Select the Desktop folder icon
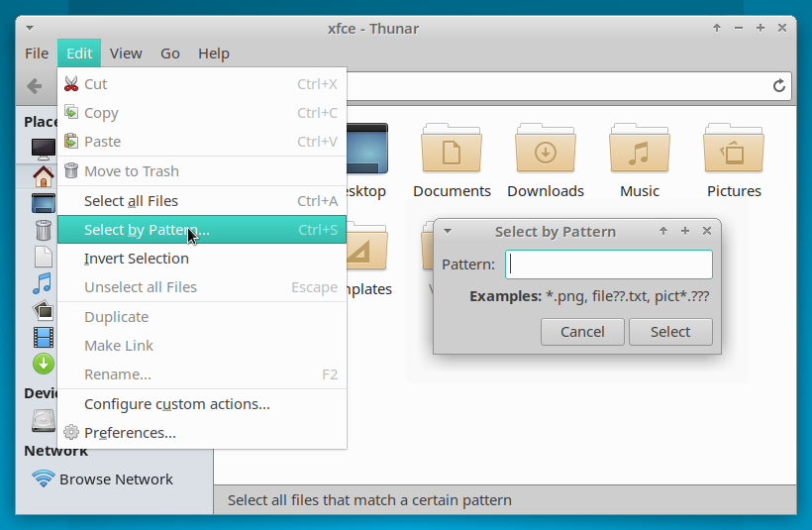The height and width of the screenshot is (530, 812). coord(367,149)
